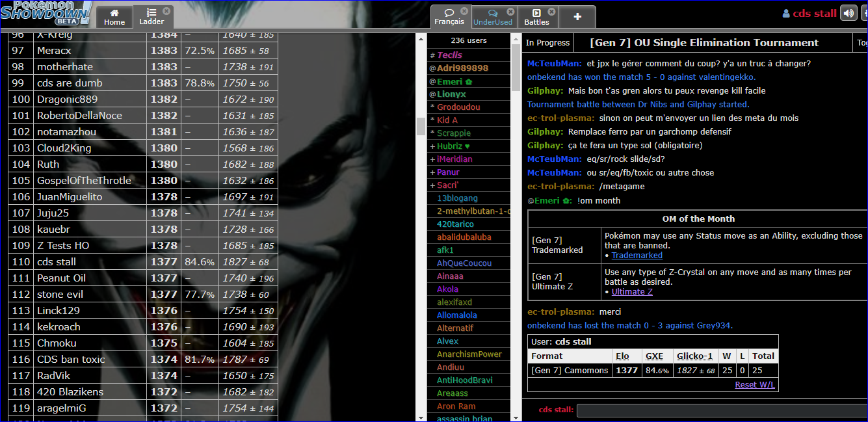The width and height of the screenshot is (868, 422).
Task: Click Cloud2King in the ladder
Action: 64,148
